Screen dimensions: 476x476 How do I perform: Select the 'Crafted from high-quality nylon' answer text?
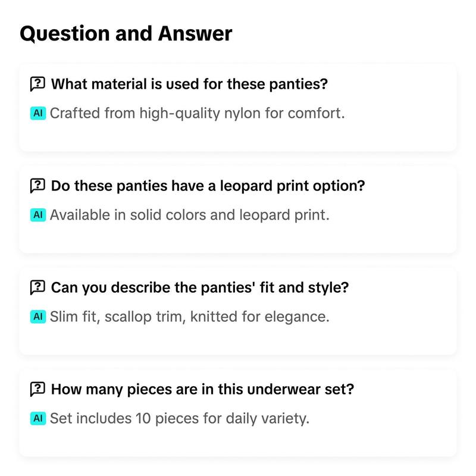pyautogui.click(x=198, y=113)
